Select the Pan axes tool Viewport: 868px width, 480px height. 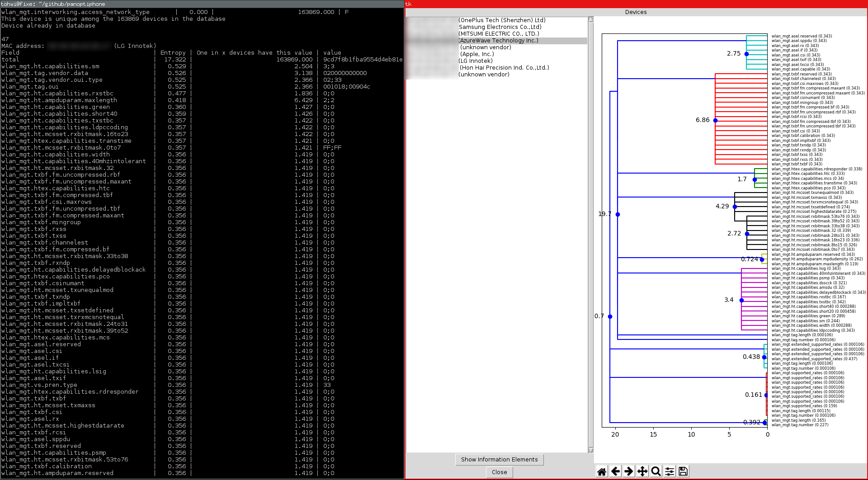pyautogui.click(x=642, y=471)
